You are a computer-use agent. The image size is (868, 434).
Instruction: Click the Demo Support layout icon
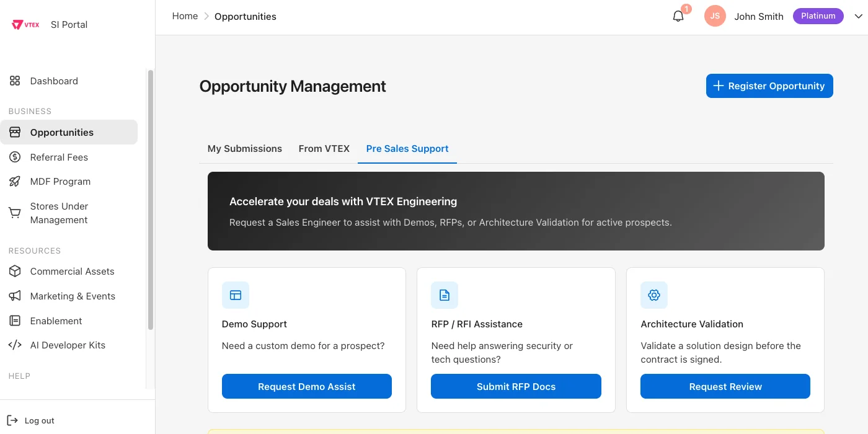click(x=236, y=295)
